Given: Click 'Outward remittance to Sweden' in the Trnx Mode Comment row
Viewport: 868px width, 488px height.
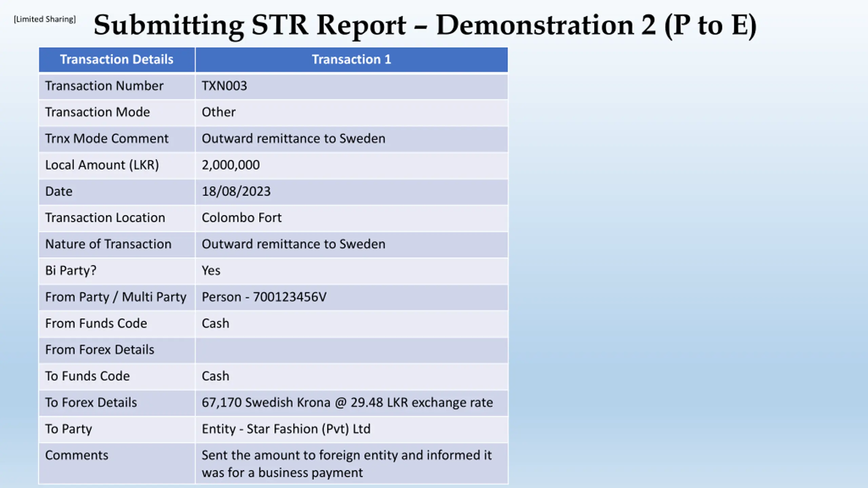Looking at the screenshot, I should pyautogui.click(x=294, y=139).
